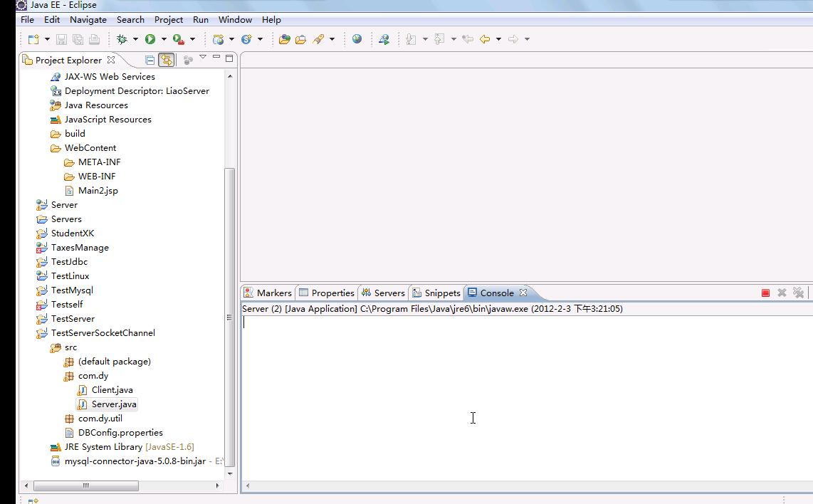Click the Open Task folder toolbar icon
Screen dimensions: 813x504
300,39
